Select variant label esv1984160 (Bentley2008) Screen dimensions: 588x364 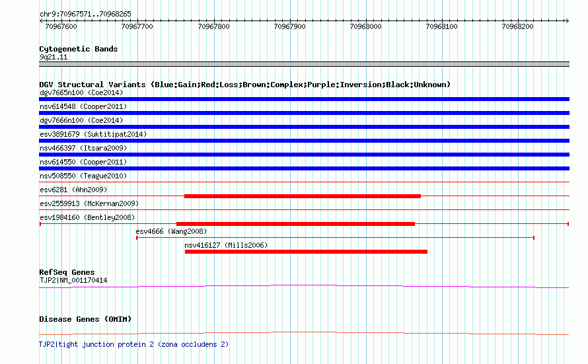tap(87, 217)
